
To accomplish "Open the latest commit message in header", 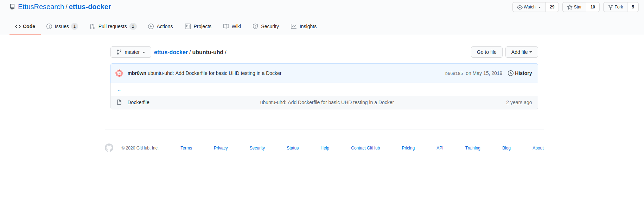I will (x=215, y=73).
